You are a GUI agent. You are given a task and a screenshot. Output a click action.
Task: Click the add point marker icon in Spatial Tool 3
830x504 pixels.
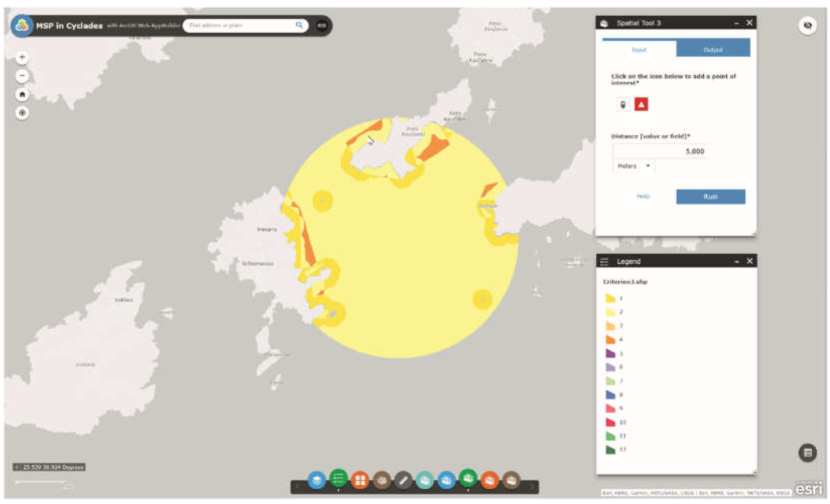623,104
